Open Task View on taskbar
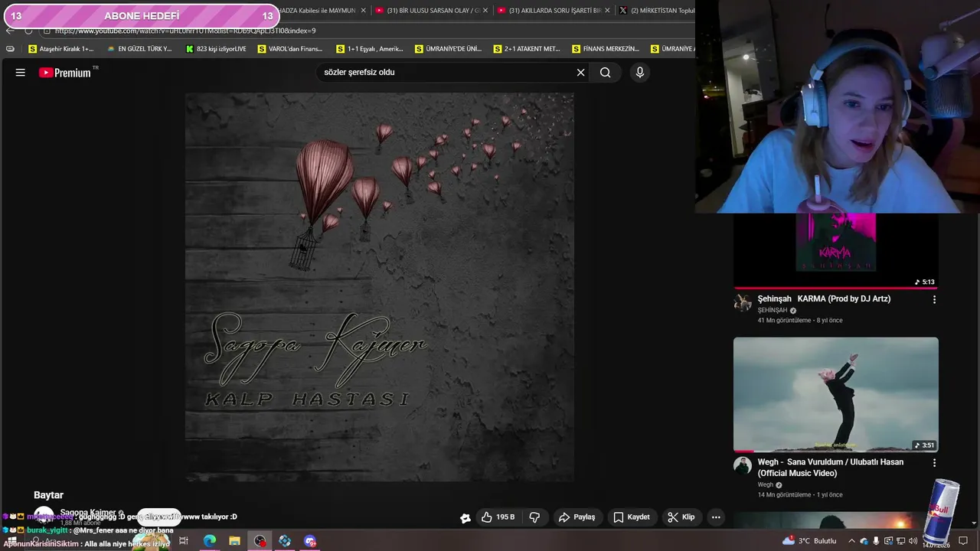 pos(184,541)
